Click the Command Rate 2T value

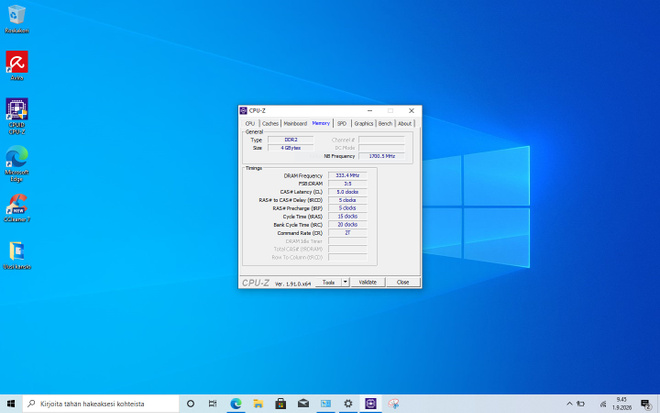pyautogui.click(x=347, y=233)
